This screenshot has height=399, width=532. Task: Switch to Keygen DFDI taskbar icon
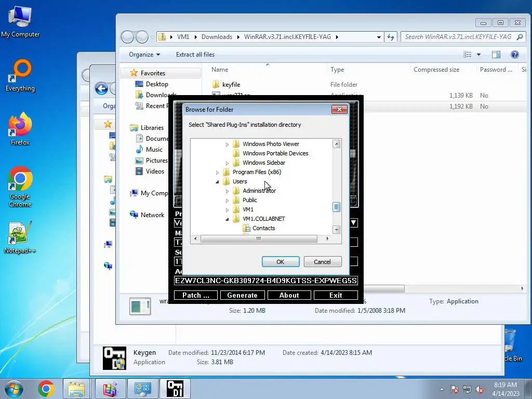[175, 389]
